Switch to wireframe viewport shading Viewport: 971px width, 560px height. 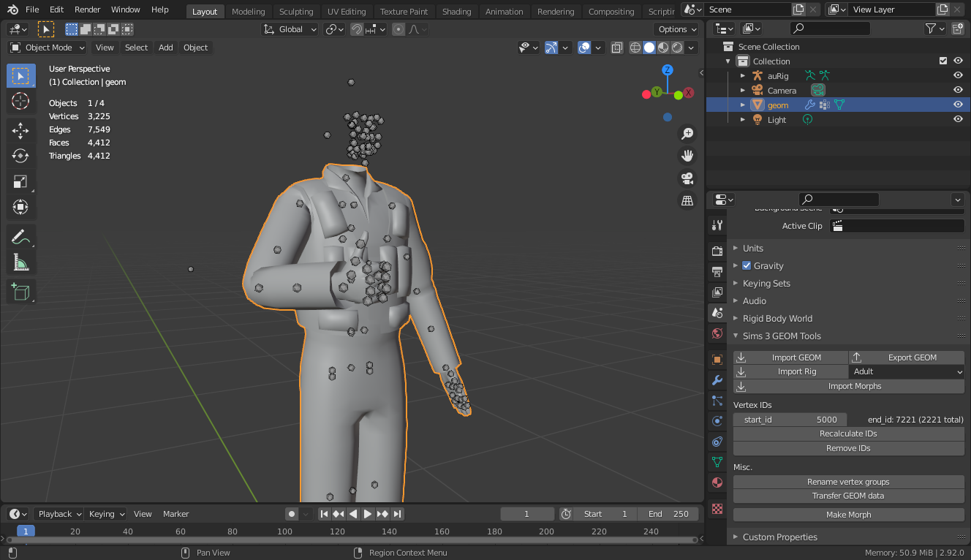[635, 48]
